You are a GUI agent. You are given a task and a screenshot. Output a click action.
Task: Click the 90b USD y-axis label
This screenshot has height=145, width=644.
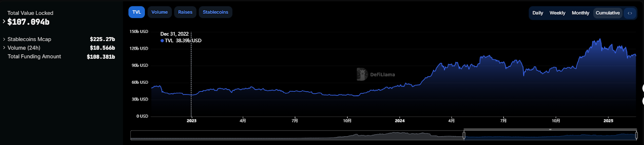click(140, 65)
